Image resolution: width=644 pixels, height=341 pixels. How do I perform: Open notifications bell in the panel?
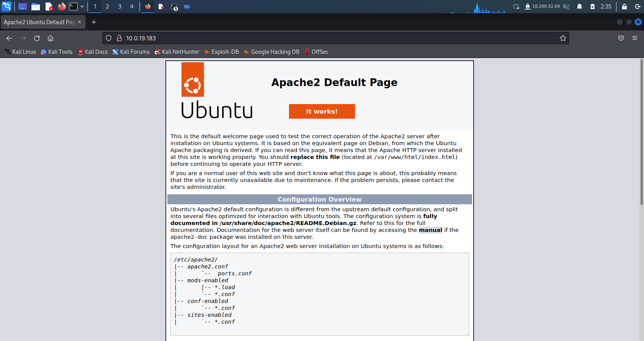580,7
